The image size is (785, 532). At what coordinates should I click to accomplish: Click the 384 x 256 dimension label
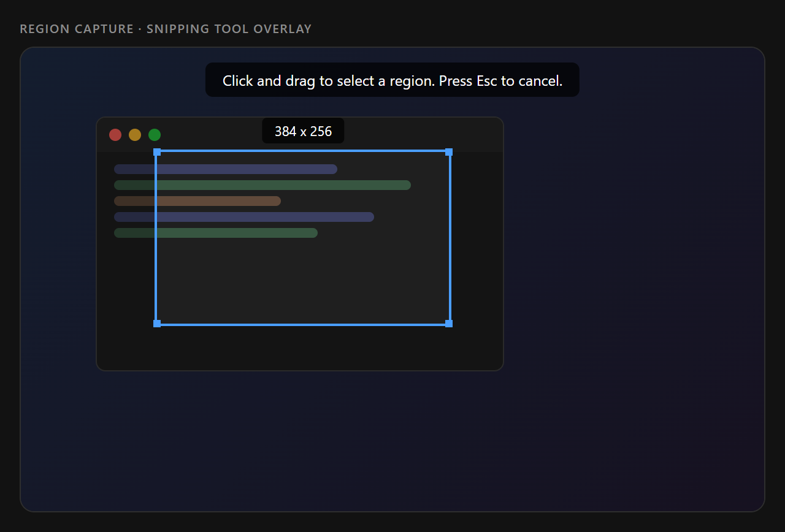[x=303, y=131]
